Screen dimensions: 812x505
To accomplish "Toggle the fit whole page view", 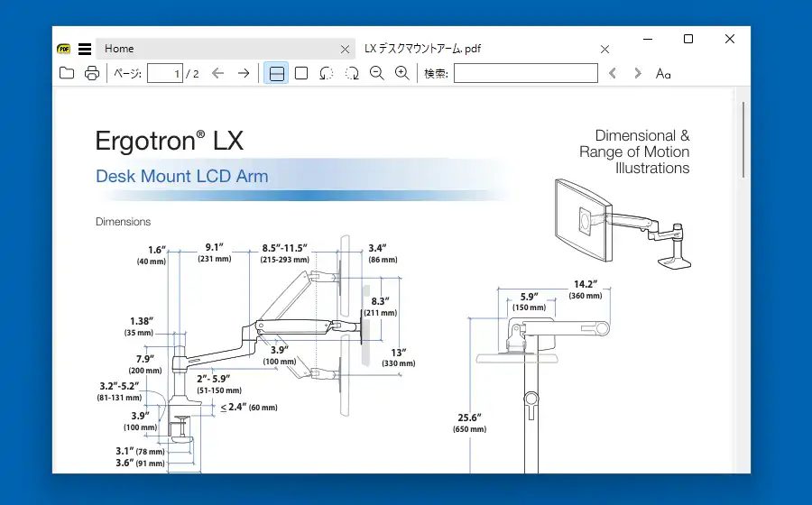I will (301, 73).
